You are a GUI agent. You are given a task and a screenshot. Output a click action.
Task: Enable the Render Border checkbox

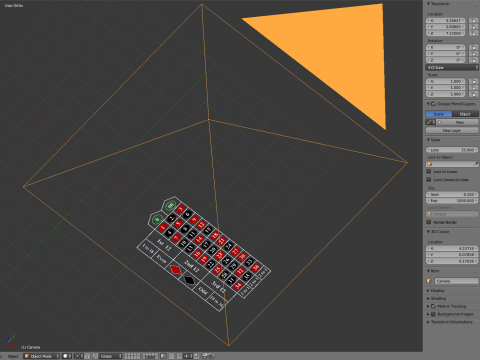(x=429, y=222)
